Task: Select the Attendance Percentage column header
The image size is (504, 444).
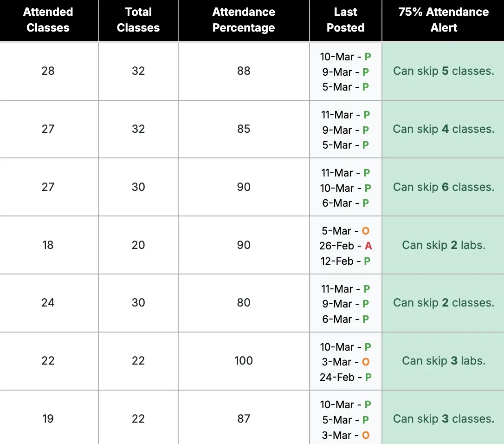Action: click(x=244, y=20)
